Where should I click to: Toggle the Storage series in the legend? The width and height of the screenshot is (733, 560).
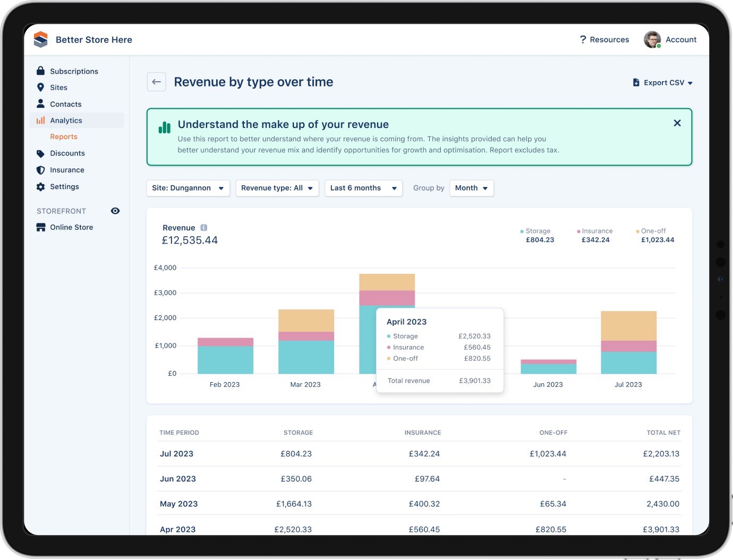[x=537, y=231]
